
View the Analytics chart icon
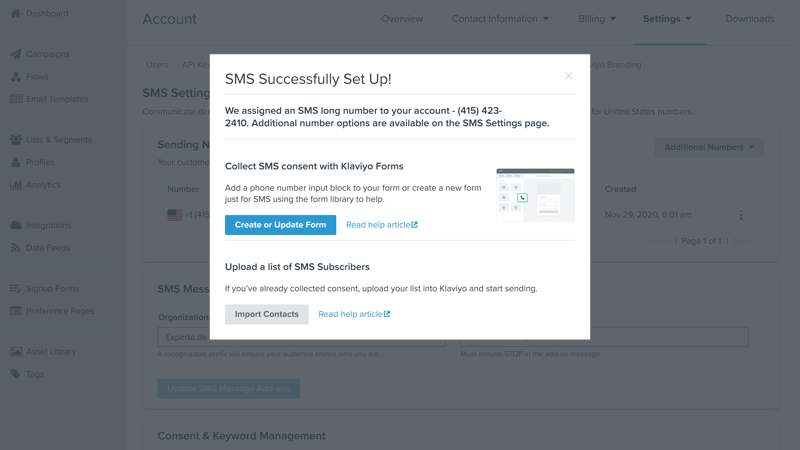15,185
